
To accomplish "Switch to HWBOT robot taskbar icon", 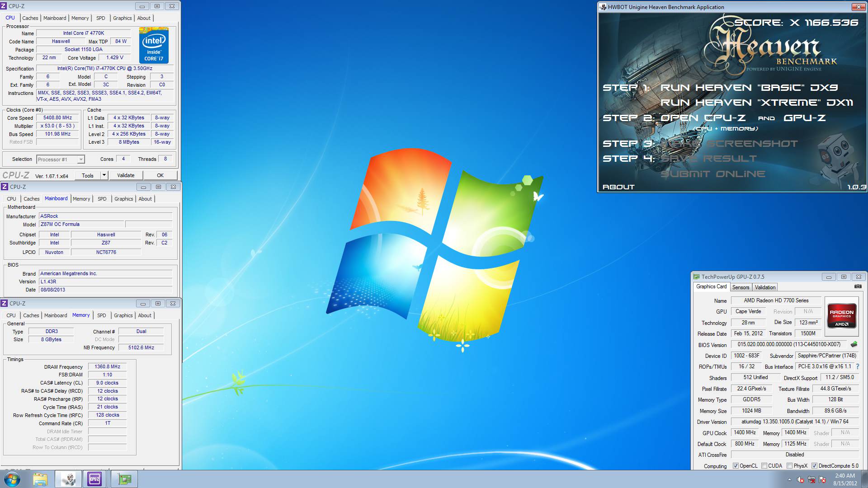I will 68,479.
